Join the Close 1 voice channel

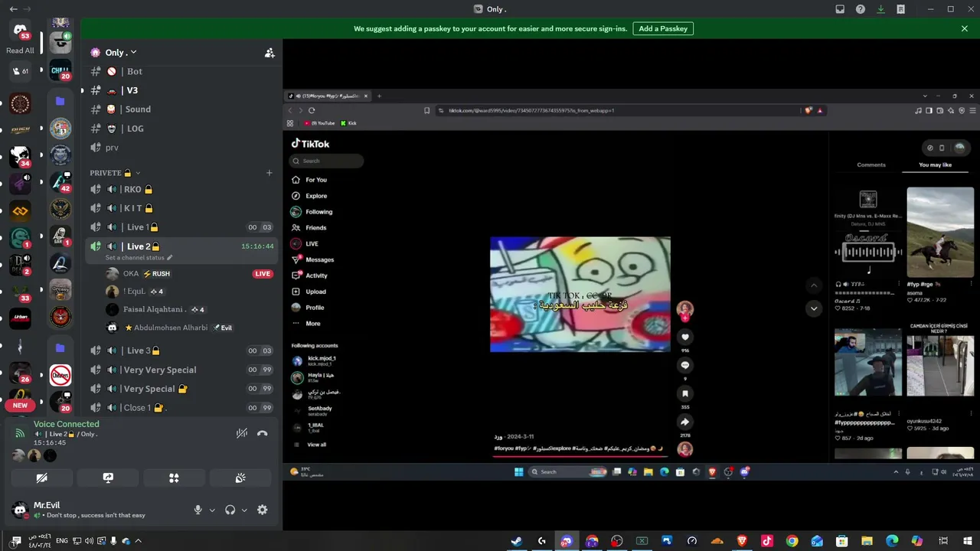pos(181,408)
